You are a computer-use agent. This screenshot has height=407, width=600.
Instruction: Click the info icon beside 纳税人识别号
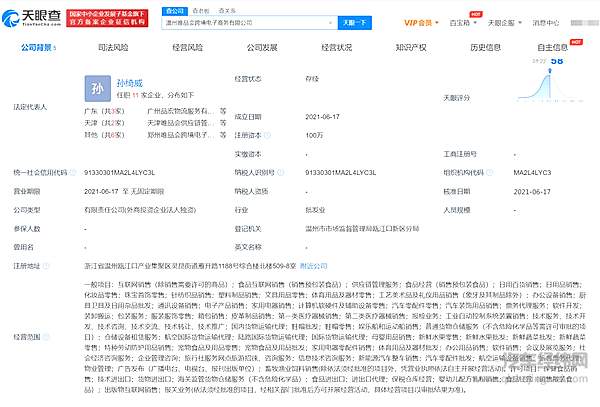click(280, 173)
